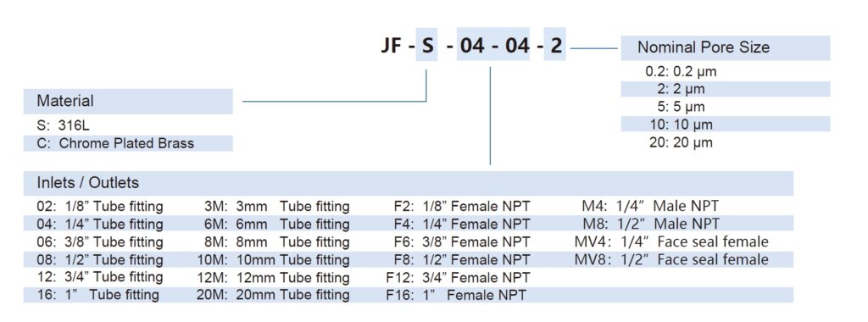Select F4: 1/4" Female NPT entry
868x322 pixels.
coord(462,224)
